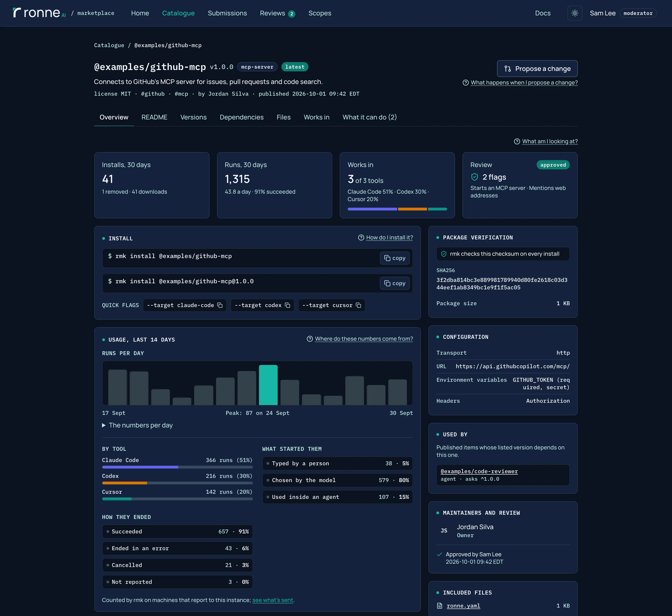Click the ronne AI logo
The image size is (672, 616).
click(x=39, y=13)
